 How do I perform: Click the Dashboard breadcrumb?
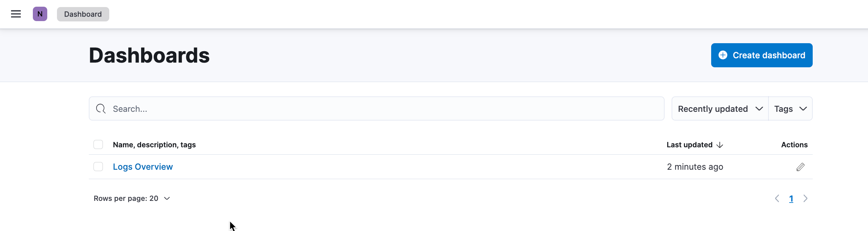pyautogui.click(x=83, y=14)
